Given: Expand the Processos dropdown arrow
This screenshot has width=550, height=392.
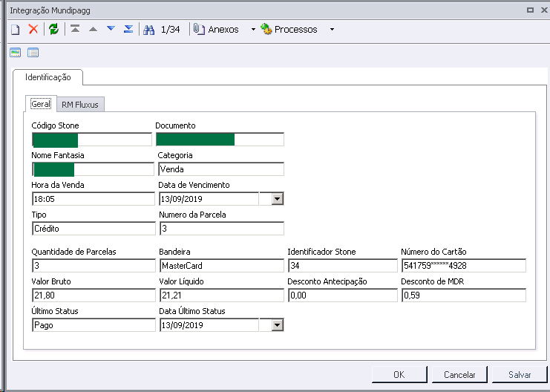Looking at the screenshot, I should pyautogui.click(x=332, y=30).
